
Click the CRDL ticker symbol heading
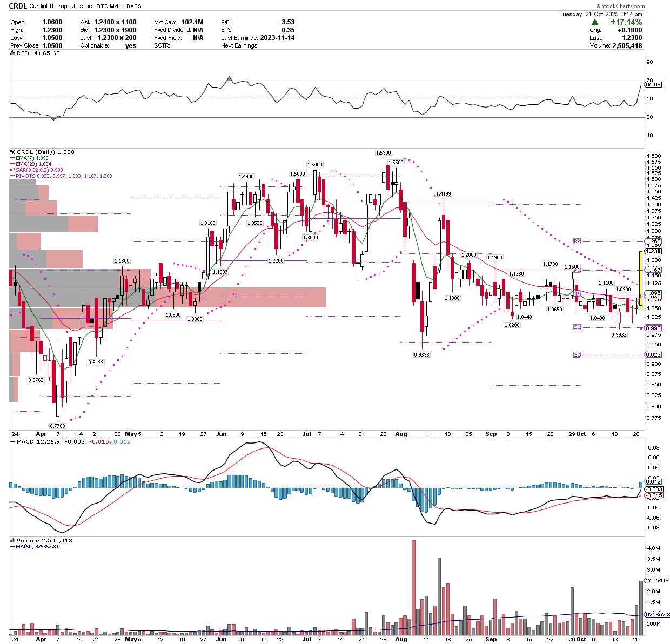18,7
